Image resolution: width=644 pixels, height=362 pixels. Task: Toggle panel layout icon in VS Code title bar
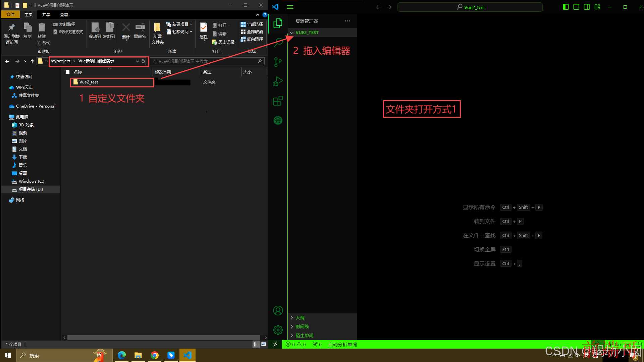576,7
